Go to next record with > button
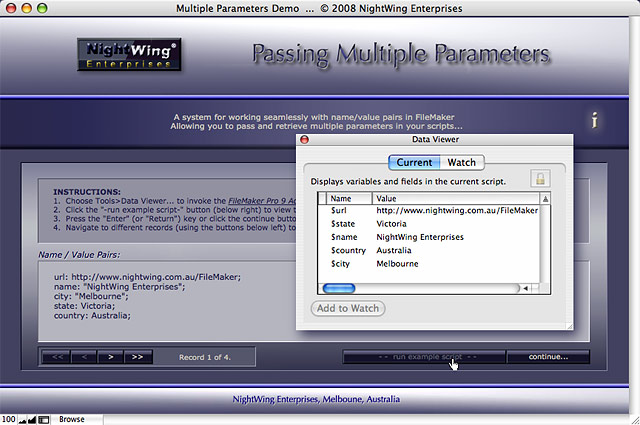 point(111,357)
